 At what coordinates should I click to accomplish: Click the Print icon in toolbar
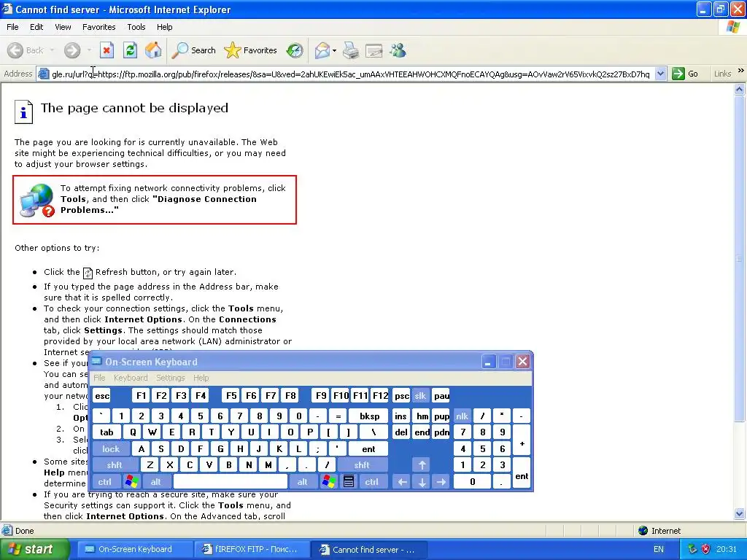pos(351,50)
